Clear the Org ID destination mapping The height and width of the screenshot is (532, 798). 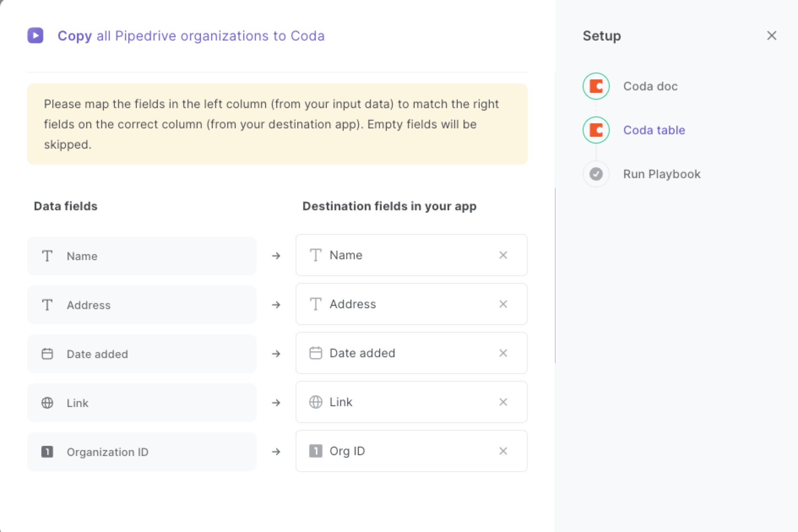tap(503, 451)
